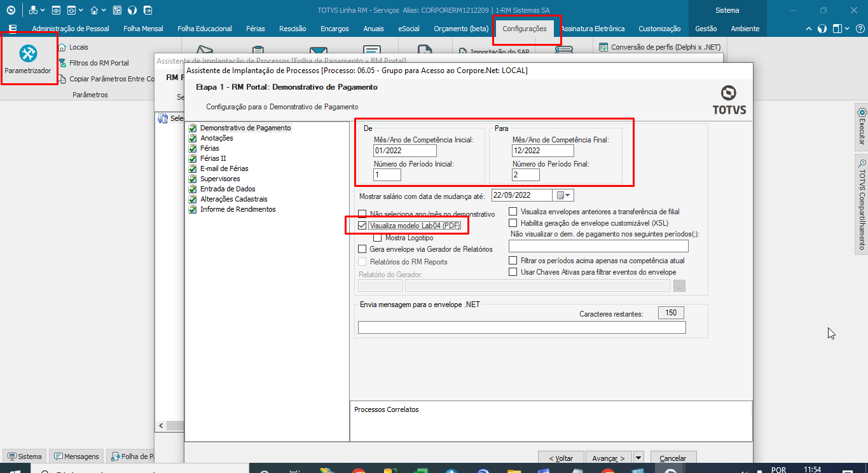Image resolution: width=868 pixels, height=473 pixels.
Task: Expand the home quick-access dropdown
Action: click(x=104, y=11)
